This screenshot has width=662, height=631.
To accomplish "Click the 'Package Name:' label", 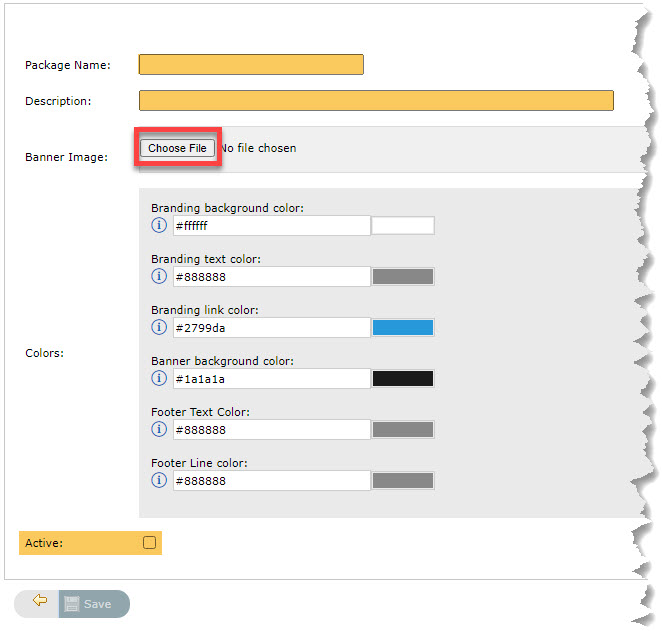I will click(68, 65).
